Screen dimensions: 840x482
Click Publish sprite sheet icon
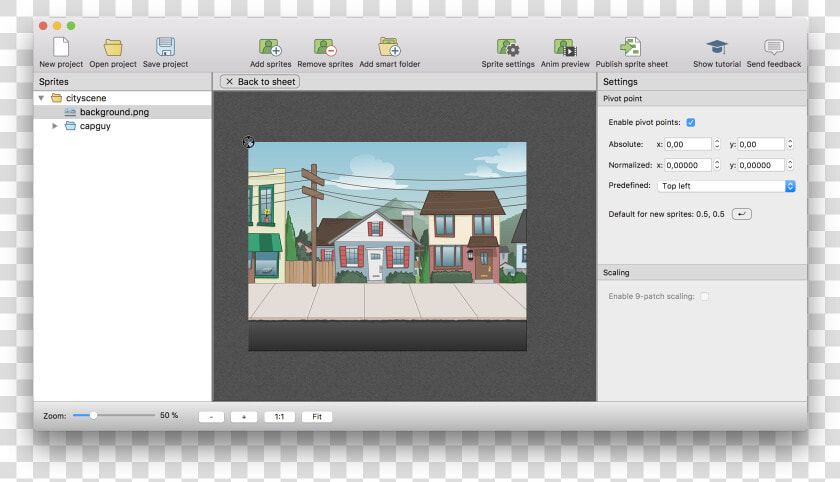point(631,47)
